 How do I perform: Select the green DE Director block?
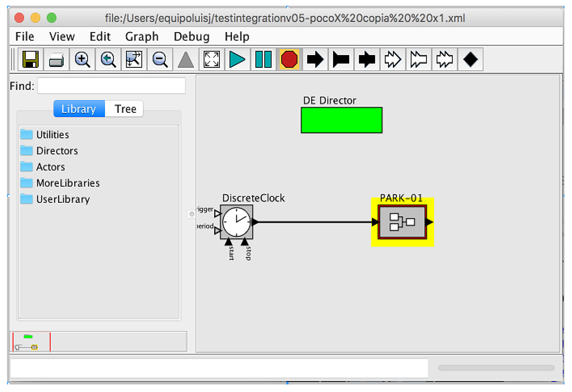point(341,120)
